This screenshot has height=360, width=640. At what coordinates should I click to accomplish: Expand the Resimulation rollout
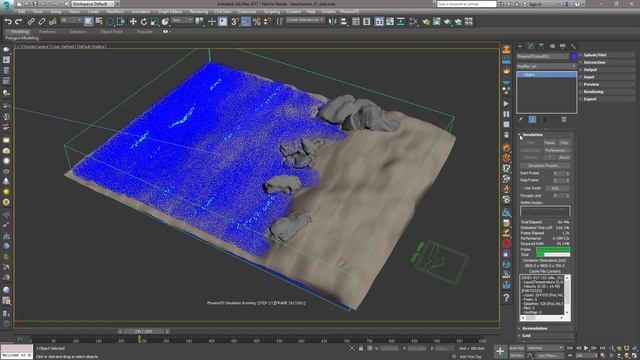[546, 328]
